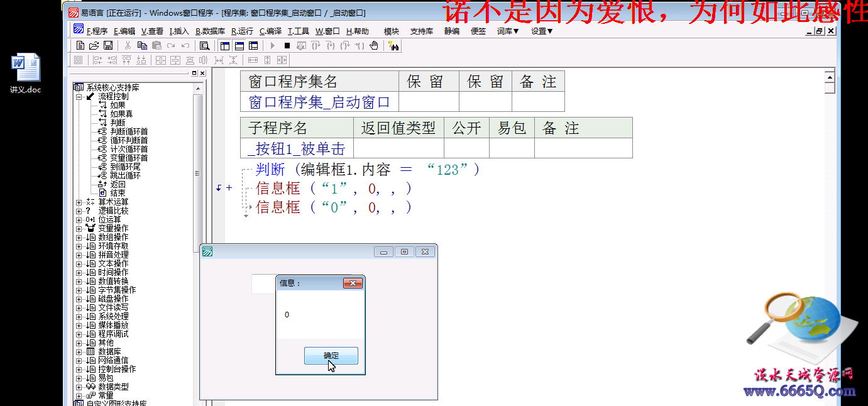Expand the 算术运算 tree node
This screenshot has width=868, height=406.
[x=79, y=202]
